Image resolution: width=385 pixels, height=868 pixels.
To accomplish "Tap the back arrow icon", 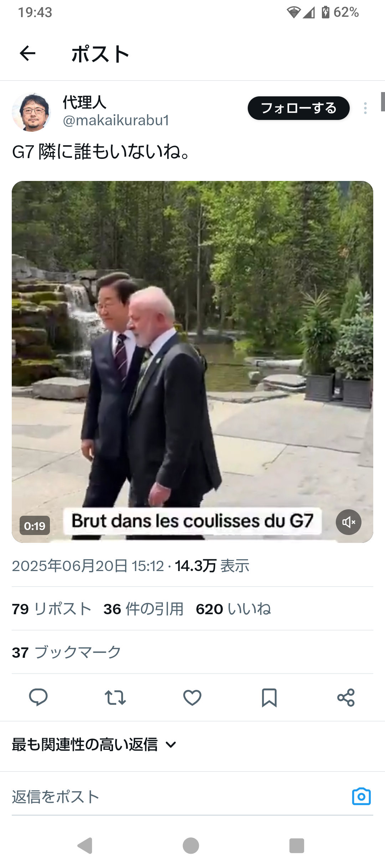I will pyautogui.click(x=27, y=54).
